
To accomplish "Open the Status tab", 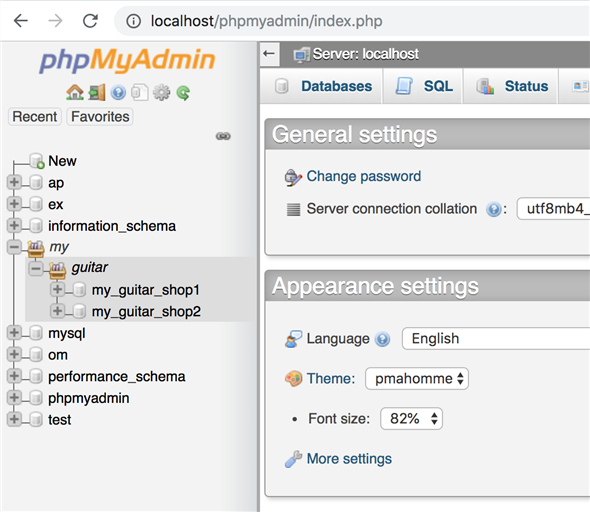I will coord(511,86).
